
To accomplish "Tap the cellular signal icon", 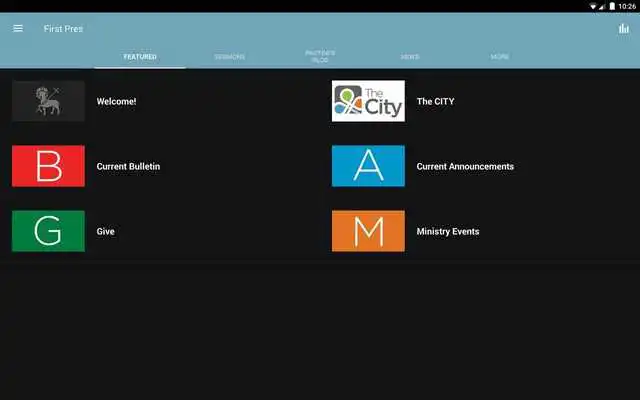I will [602, 7].
